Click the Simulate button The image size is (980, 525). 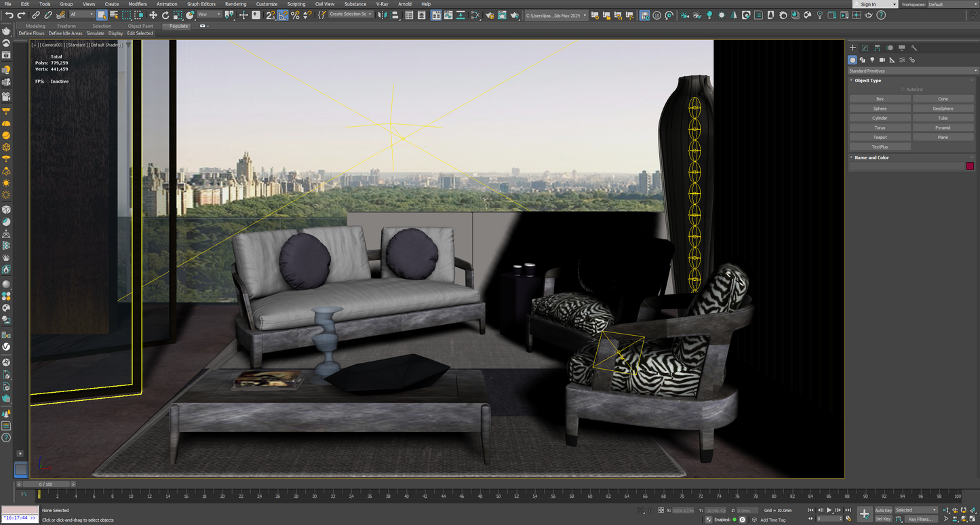tap(96, 33)
